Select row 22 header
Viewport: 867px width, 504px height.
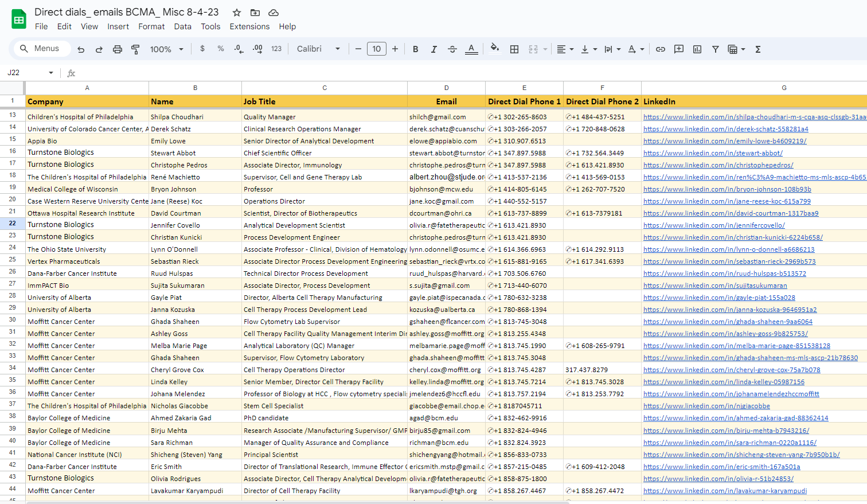[x=12, y=223]
